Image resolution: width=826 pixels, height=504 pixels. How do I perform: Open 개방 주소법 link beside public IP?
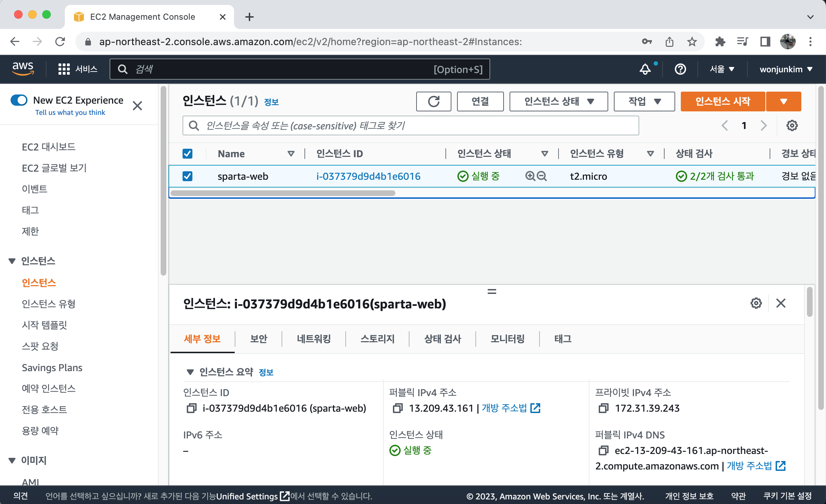pyautogui.click(x=511, y=408)
